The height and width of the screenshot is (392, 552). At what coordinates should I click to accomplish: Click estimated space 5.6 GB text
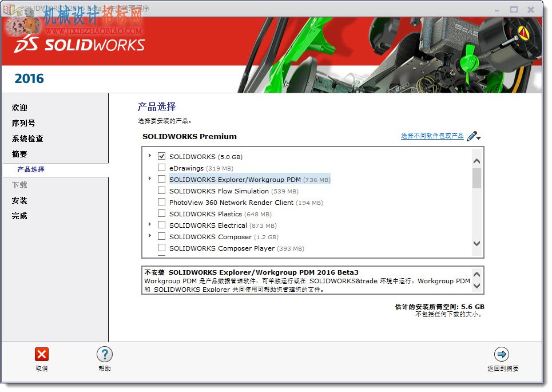[439, 307]
